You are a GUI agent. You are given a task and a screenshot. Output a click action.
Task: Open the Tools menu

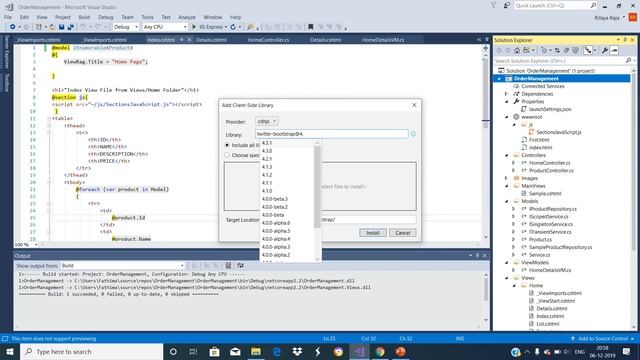[147, 17]
